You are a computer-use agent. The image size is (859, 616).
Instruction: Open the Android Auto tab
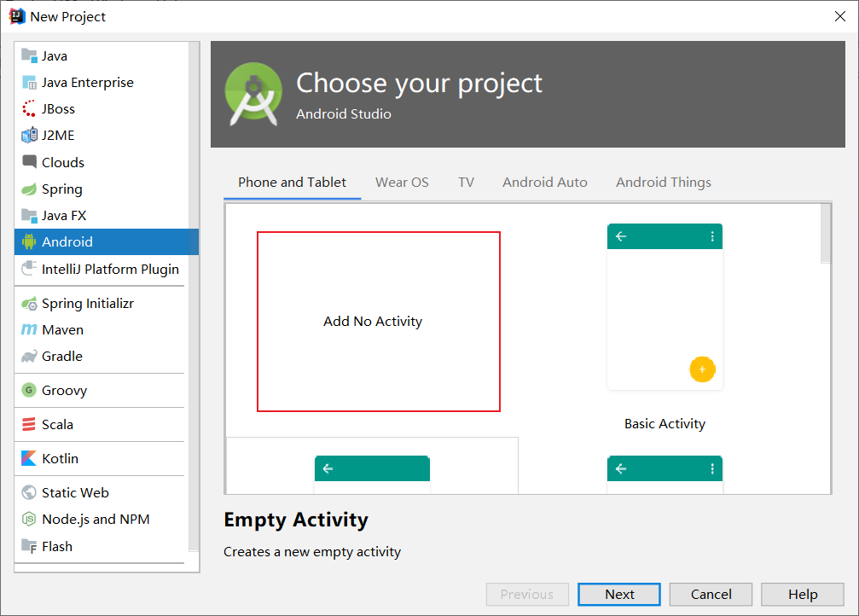coord(545,183)
